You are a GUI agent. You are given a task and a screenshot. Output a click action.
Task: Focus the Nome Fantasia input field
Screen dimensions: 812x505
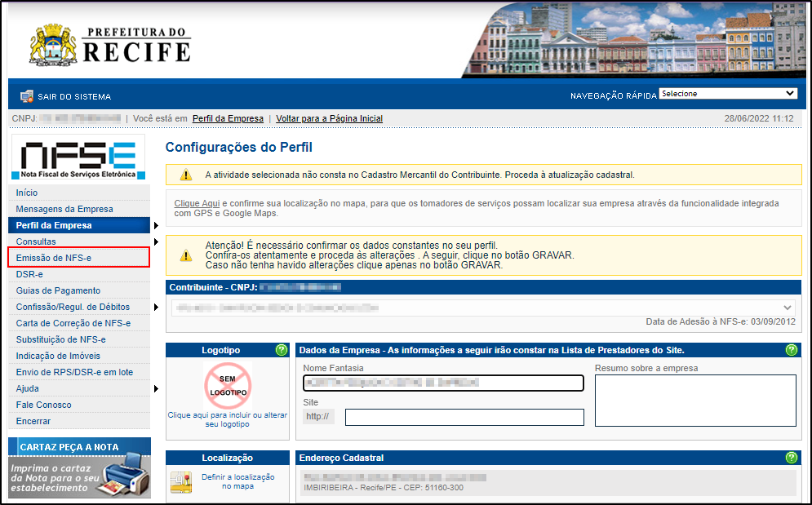click(443, 383)
